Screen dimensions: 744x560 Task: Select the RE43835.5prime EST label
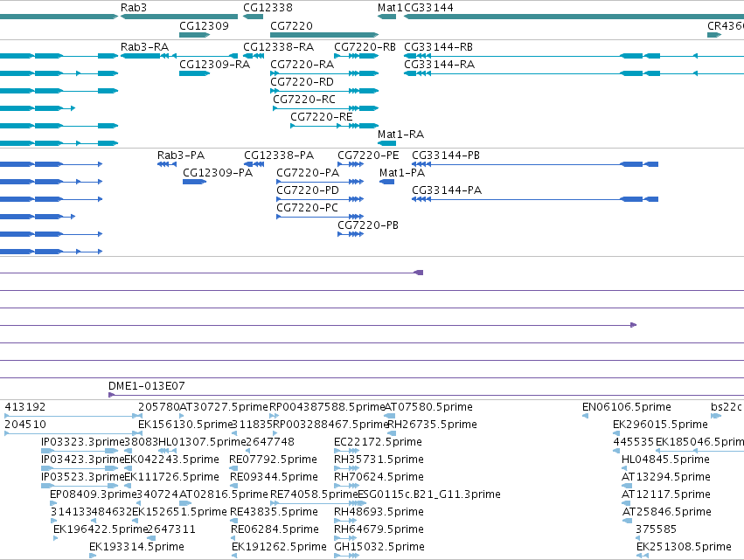tap(274, 512)
